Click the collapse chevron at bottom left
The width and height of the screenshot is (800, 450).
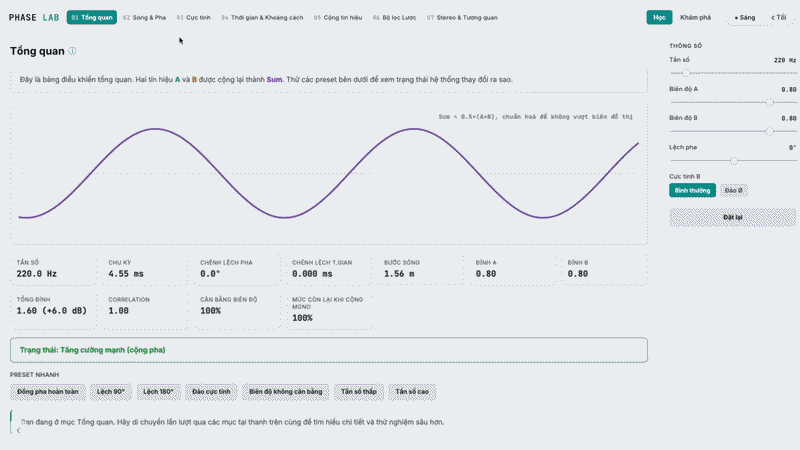(x=18, y=430)
